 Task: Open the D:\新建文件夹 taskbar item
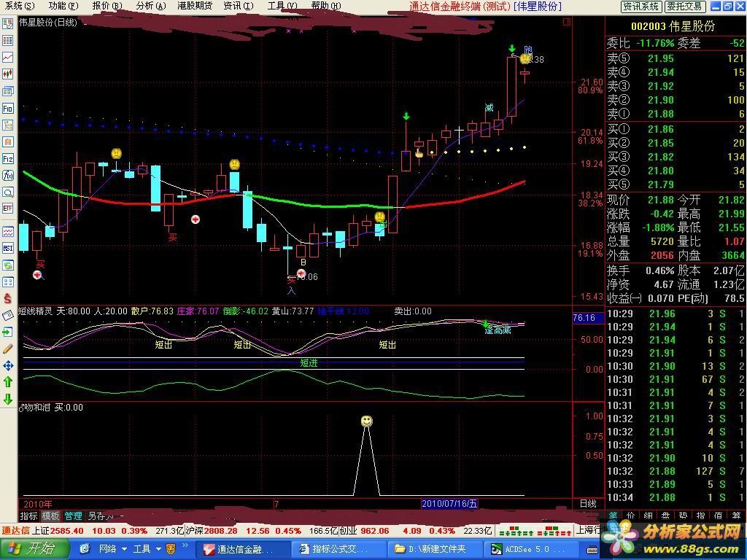pyautogui.click(x=435, y=549)
